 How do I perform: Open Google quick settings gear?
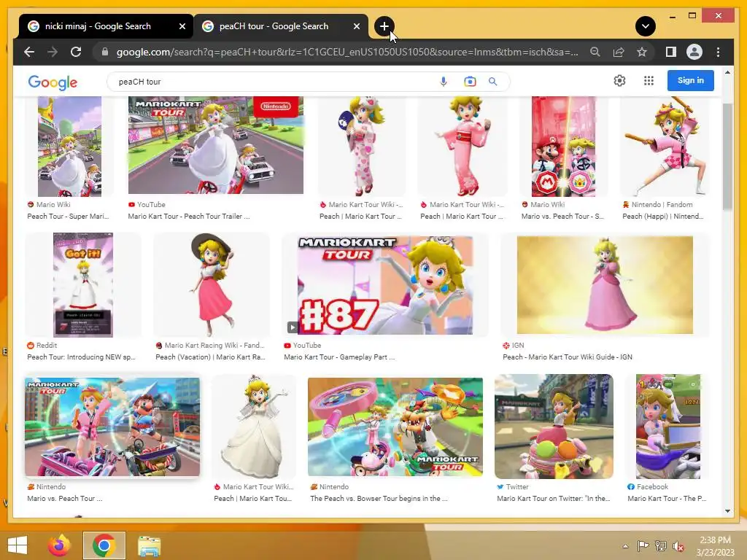(x=619, y=81)
